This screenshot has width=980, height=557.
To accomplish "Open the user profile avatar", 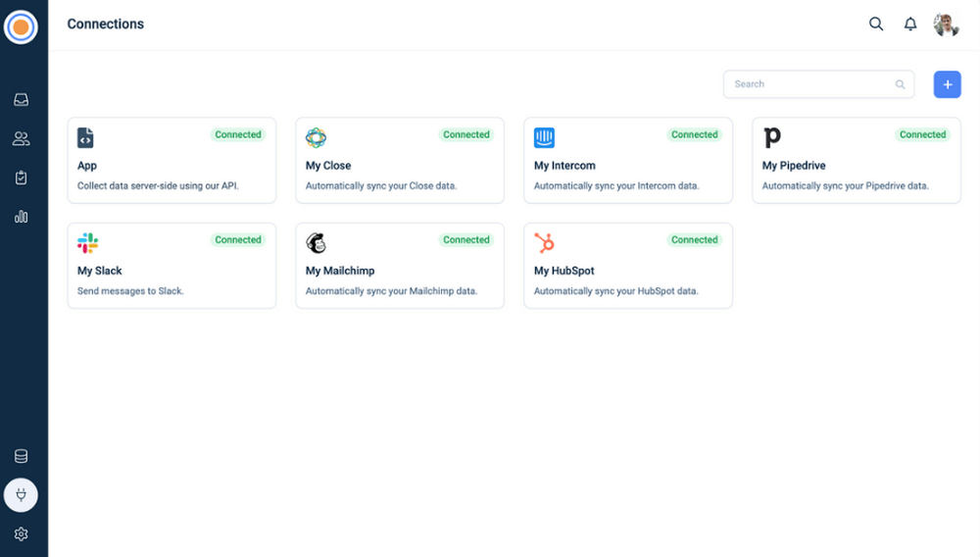I will click(946, 25).
